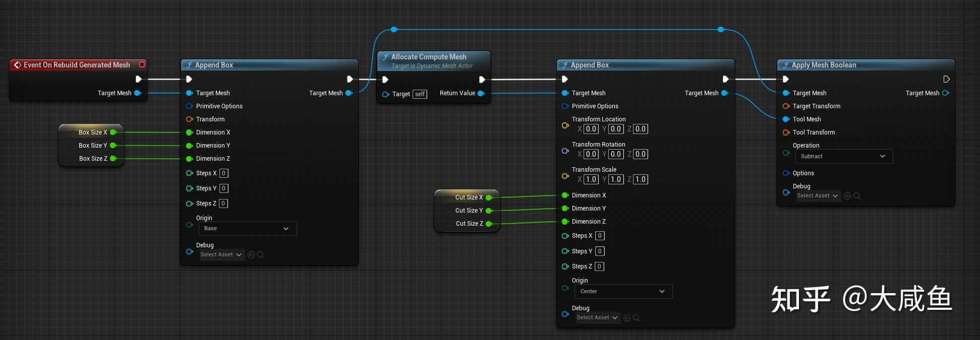Screen dimensions: 980x340
Task: Click the Transform Scale X value field
Action: click(591, 179)
